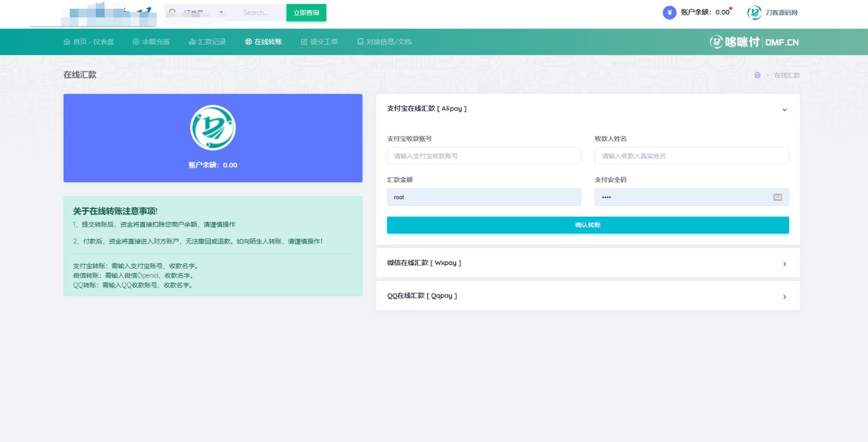Click the 关于在线转账注意事项 heading
This screenshot has height=442, width=868.
click(x=115, y=211)
